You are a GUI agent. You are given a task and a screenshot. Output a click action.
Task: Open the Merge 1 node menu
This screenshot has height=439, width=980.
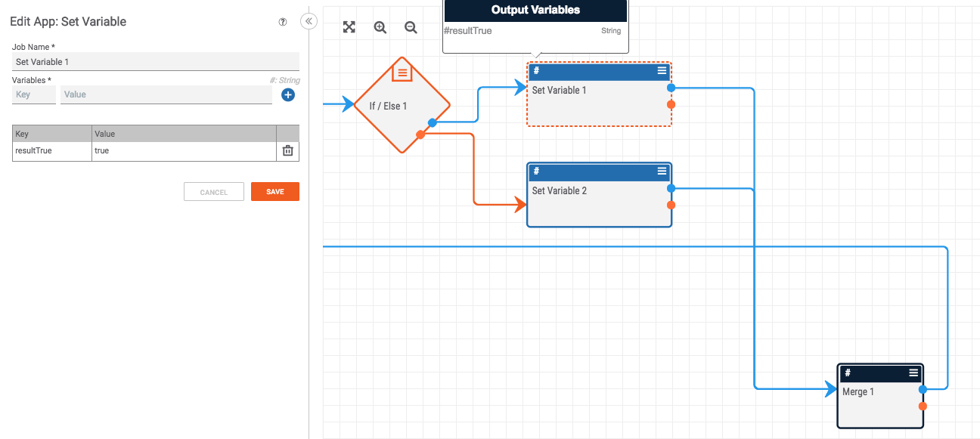[x=913, y=373]
